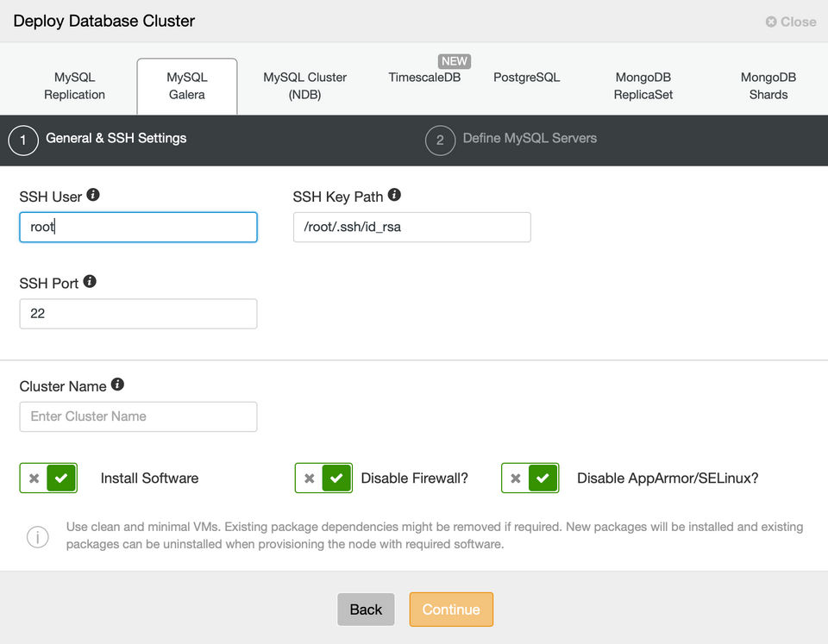Screen dimensions: 828x644
Task: Click the SSH User info icon
Action: 93,195
